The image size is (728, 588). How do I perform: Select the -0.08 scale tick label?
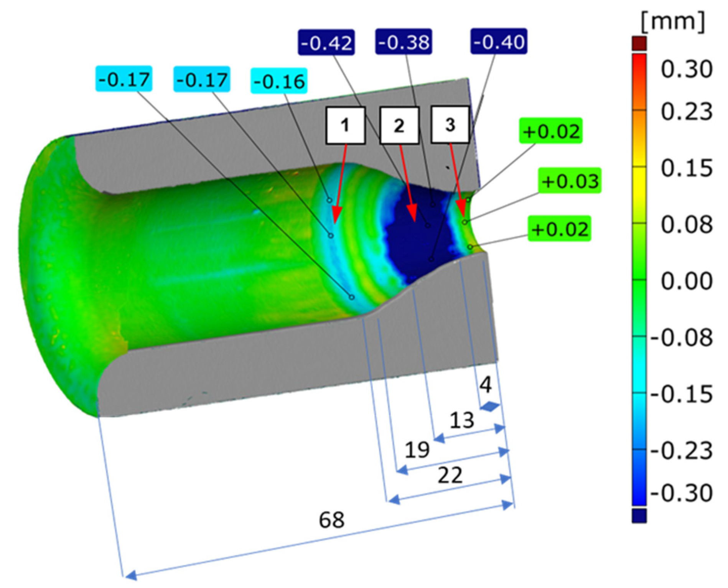[682, 338]
